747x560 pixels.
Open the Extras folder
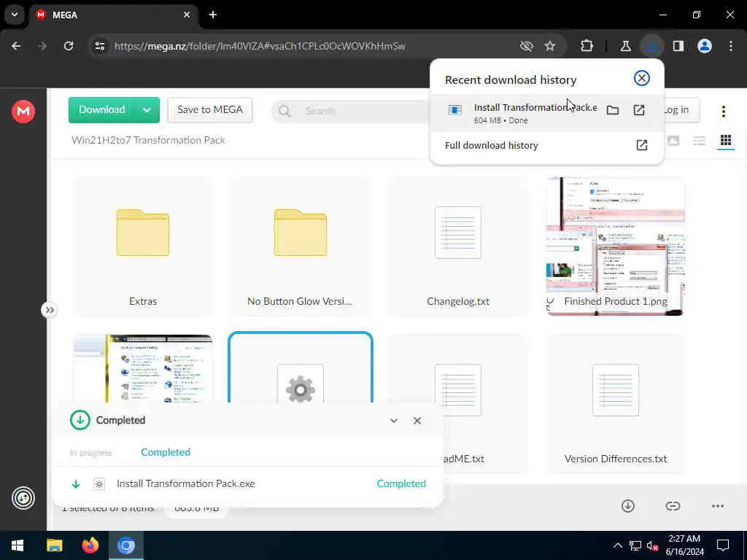(143, 246)
